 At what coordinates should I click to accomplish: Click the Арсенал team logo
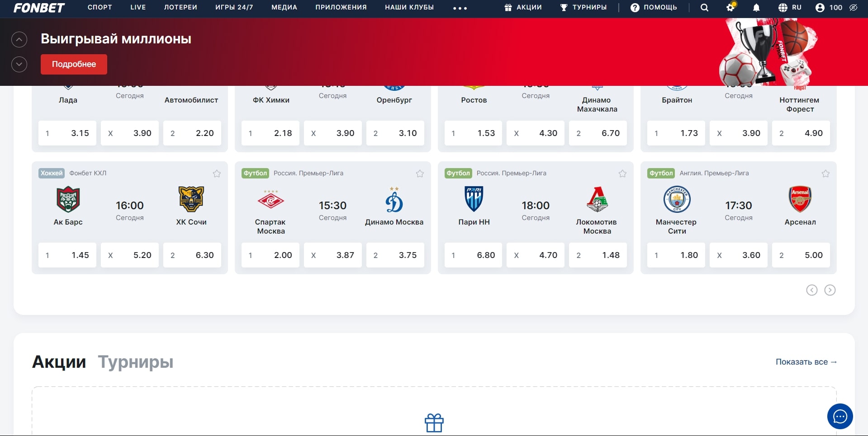(x=800, y=199)
